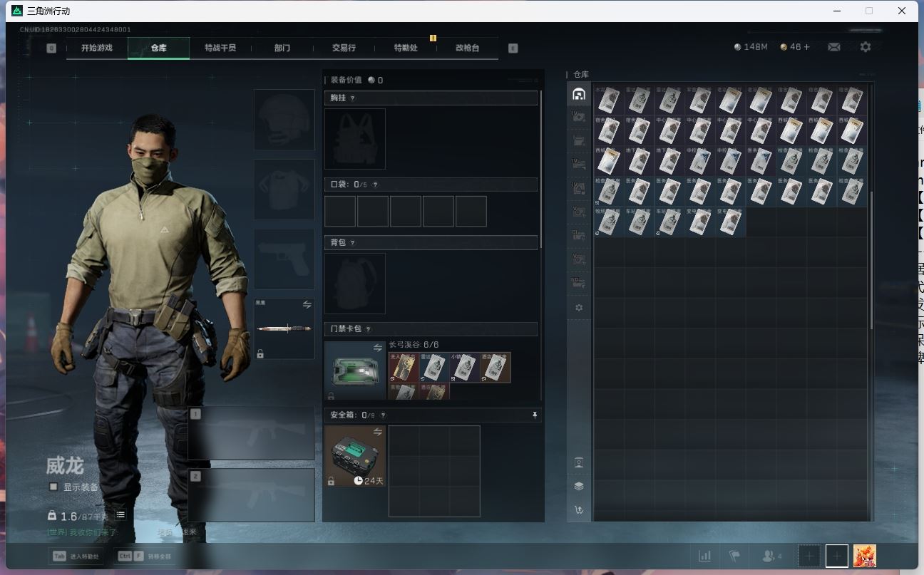The image size is (924, 575).
Task: Open the settings gear in top bar
Action: tap(865, 47)
